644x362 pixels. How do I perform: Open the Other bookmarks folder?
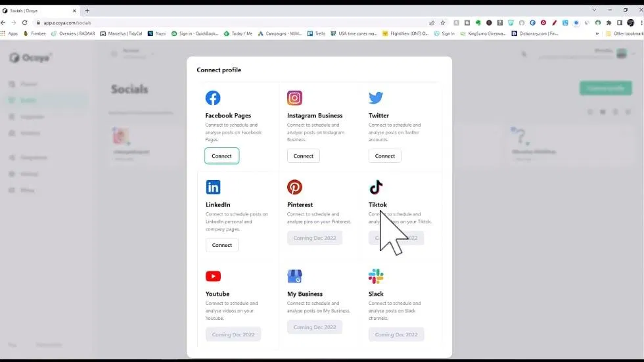(x=625, y=34)
